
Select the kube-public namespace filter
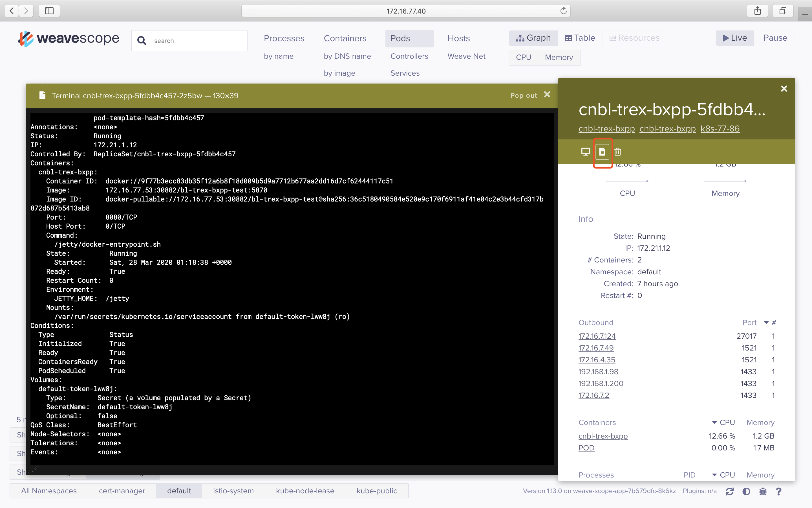pos(377,491)
